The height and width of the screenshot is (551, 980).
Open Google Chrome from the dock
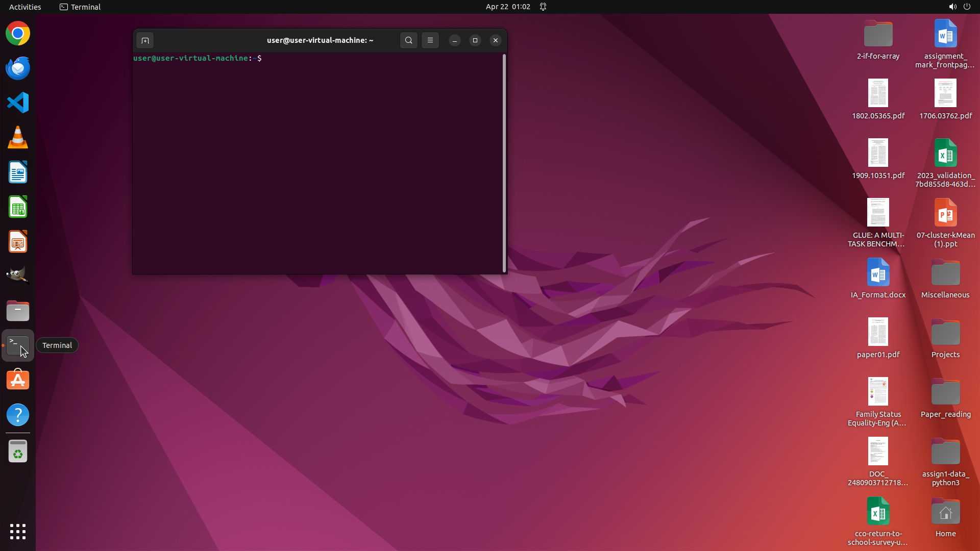tap(18, 34)
